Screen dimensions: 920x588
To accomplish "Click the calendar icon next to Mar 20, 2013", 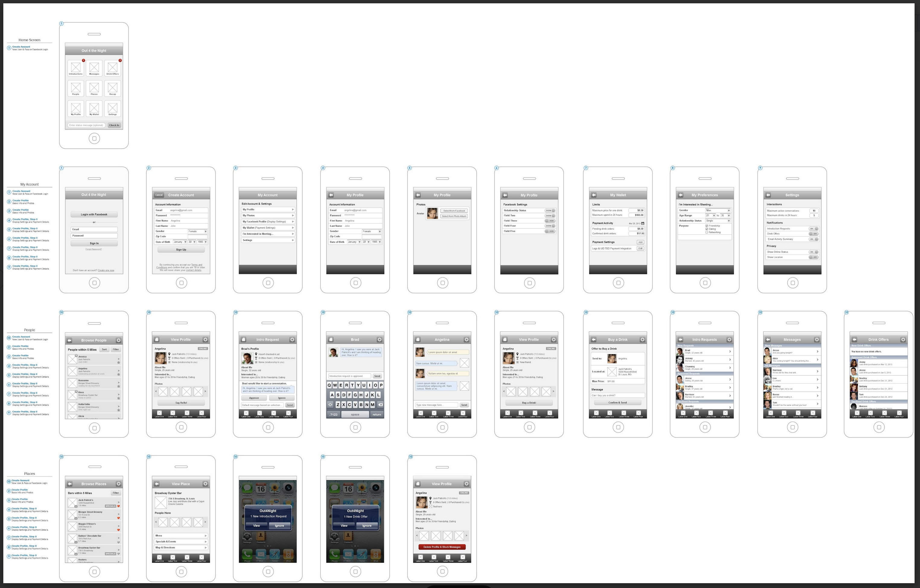I will coord(643,223).
